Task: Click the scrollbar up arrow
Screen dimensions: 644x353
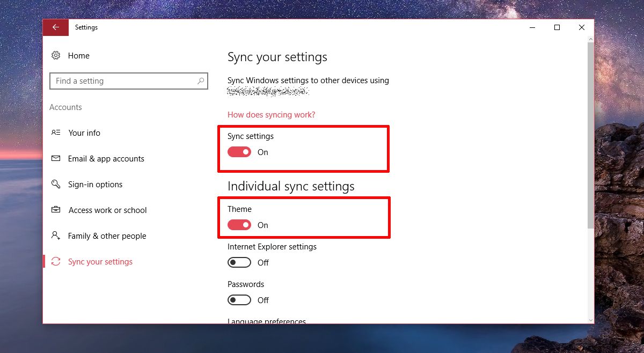Action: [x=591, y=39]
